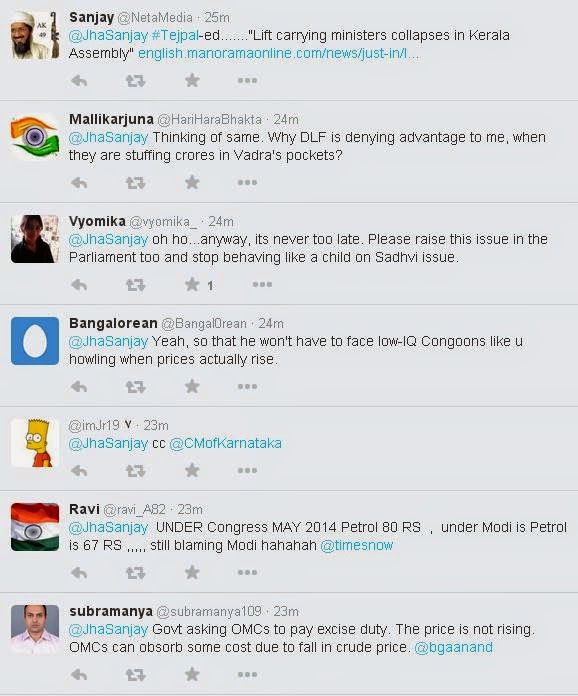Favorite subramanya's tweet about OMCs
The image size is (578, 696).
coord(192,674)
